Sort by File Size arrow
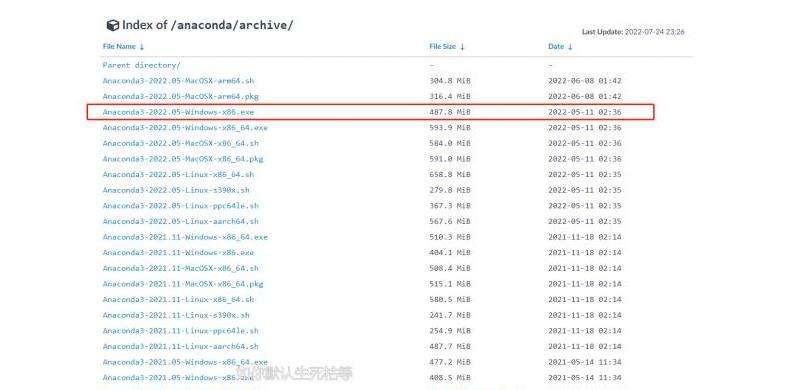This screenshot has height=390, width=800. pyautogui.click(x=462, y=46)
